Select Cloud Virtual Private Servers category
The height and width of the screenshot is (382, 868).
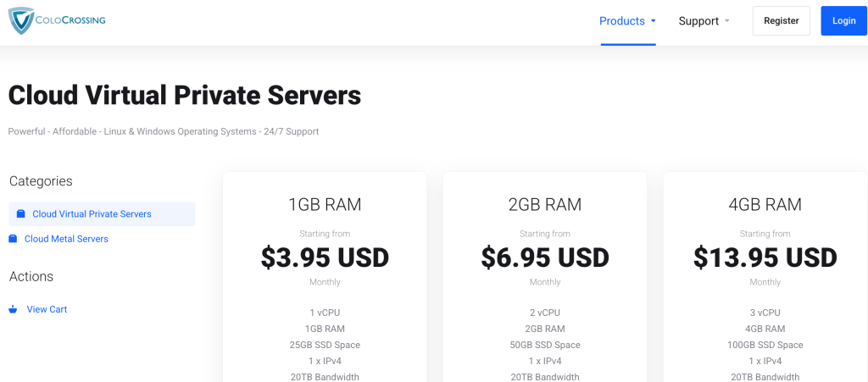pos(102,214)
